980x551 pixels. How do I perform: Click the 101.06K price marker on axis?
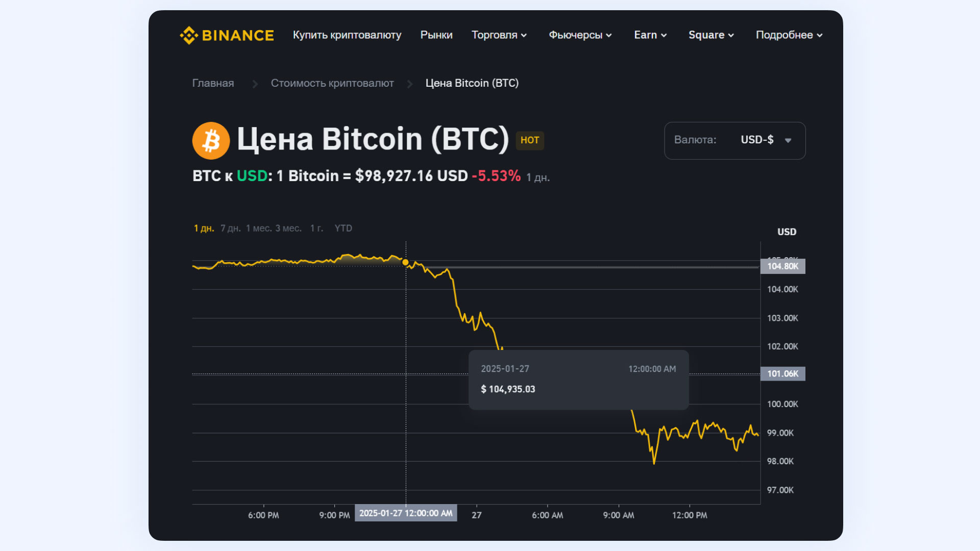[x=783, y=374]
